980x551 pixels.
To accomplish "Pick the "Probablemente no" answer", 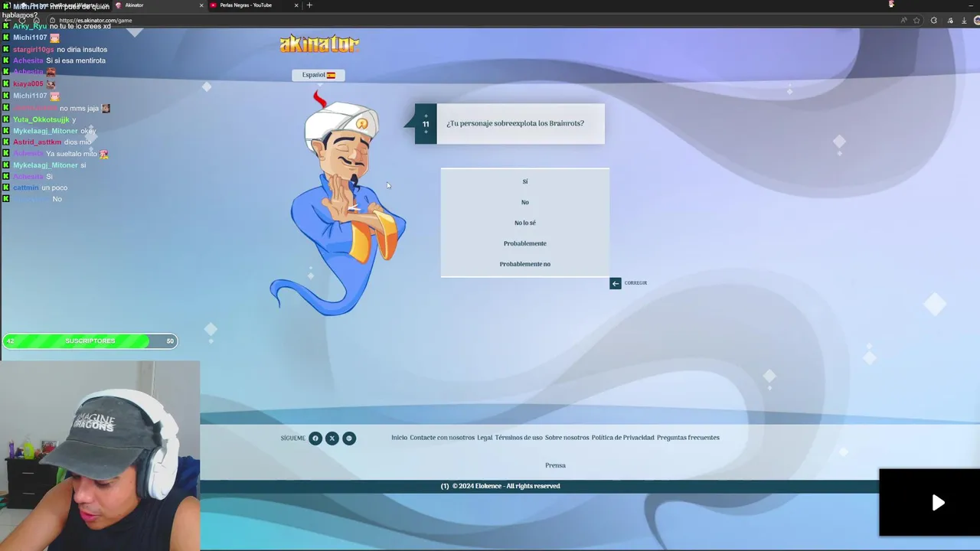I will coord(524,264).
